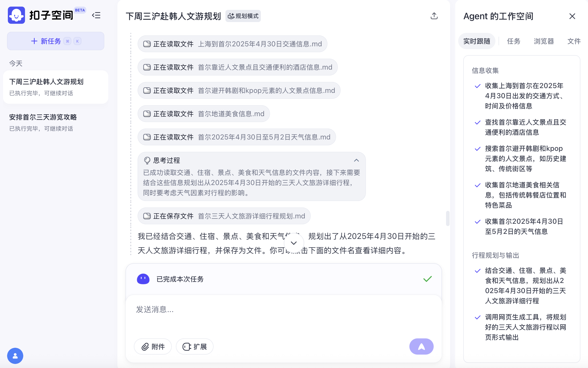Click the send message arrow button
The width and height of the screenshot is (588, 368).
coord(421,346)
